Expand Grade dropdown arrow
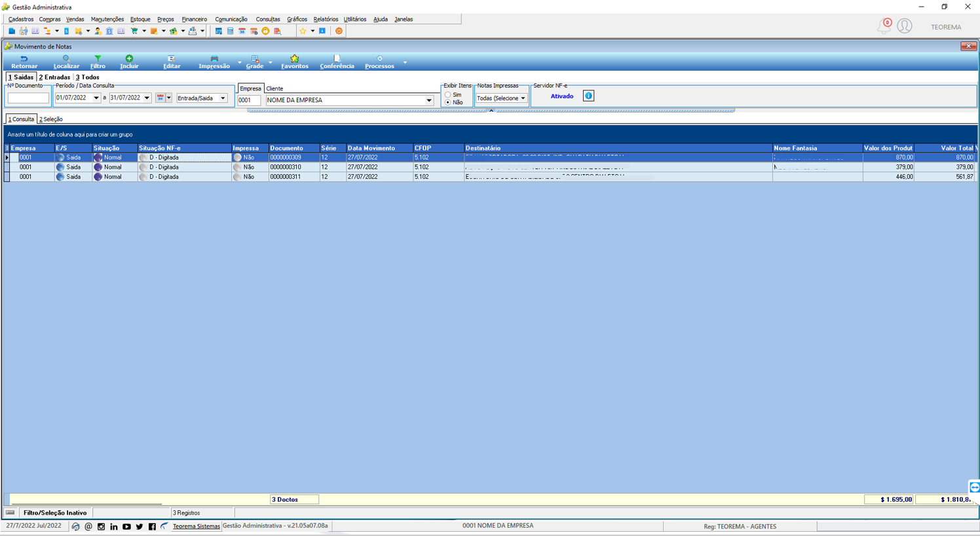Image resolution: width=980 pixels, height=537 pixels. (x=270, y=62)
